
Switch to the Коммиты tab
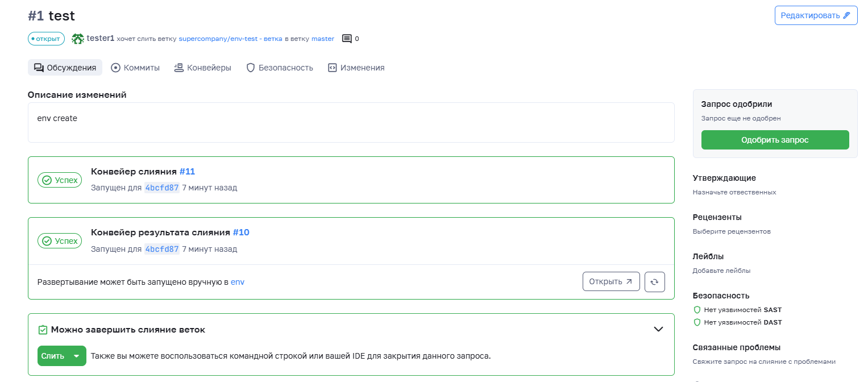pyautogui.click(x=135, y=68)
